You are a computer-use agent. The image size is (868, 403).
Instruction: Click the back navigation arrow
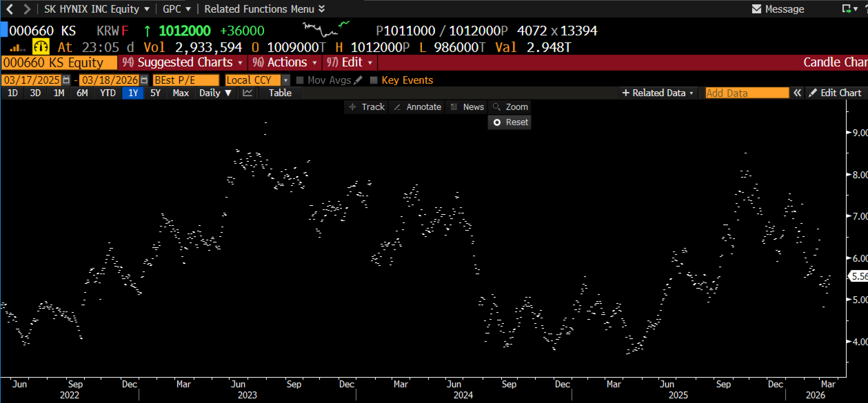10,9
